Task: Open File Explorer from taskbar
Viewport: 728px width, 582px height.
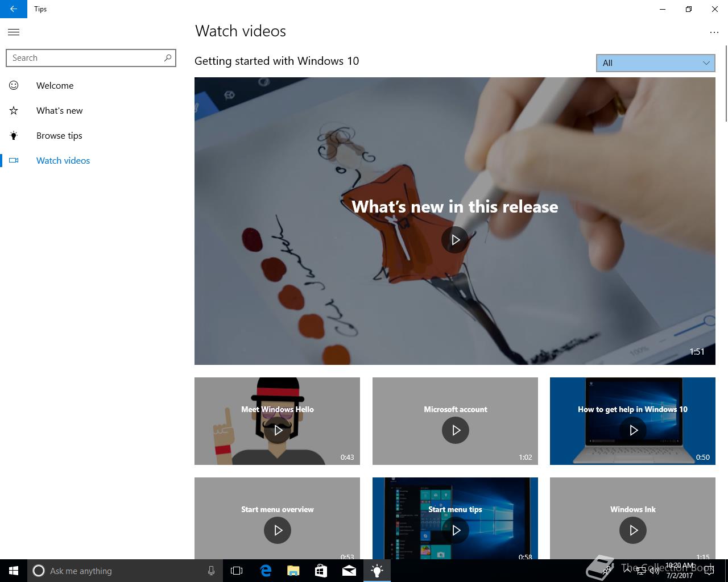Action: tap(293, 571)
